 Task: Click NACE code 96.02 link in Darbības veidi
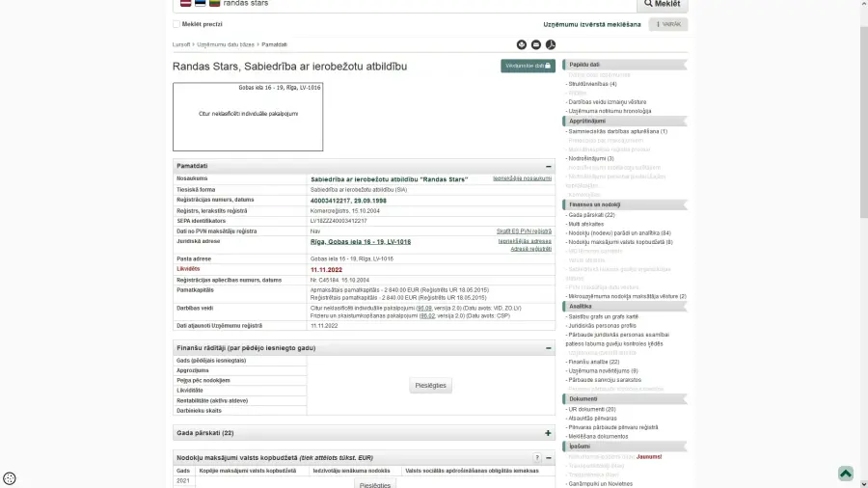coord(427,316)
